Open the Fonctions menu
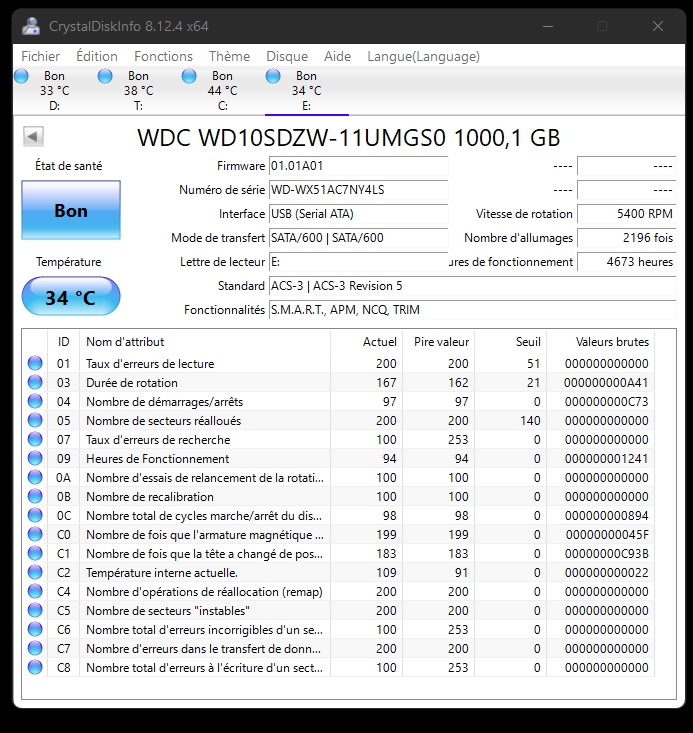This screenshot has height=733, width=693. point(163,57)
